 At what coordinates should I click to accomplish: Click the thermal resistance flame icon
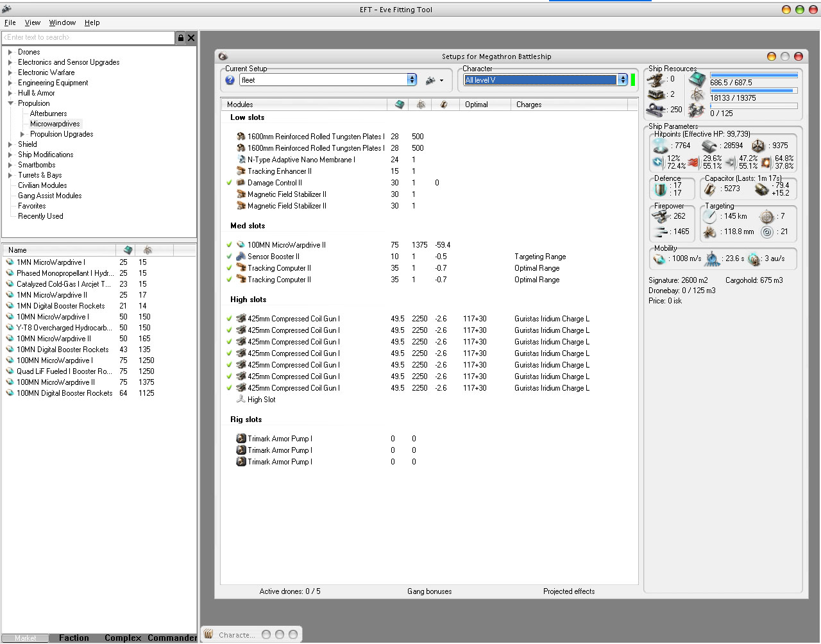[x=693, y=162]
